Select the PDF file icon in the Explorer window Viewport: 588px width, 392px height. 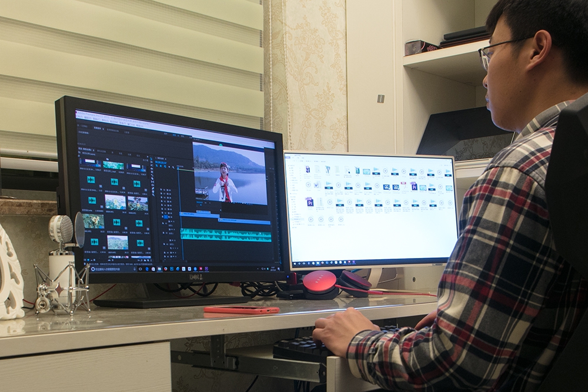404,185
